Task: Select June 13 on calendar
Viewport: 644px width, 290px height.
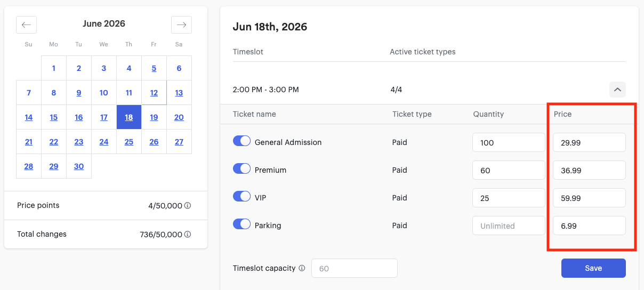Action: (179, 93)
